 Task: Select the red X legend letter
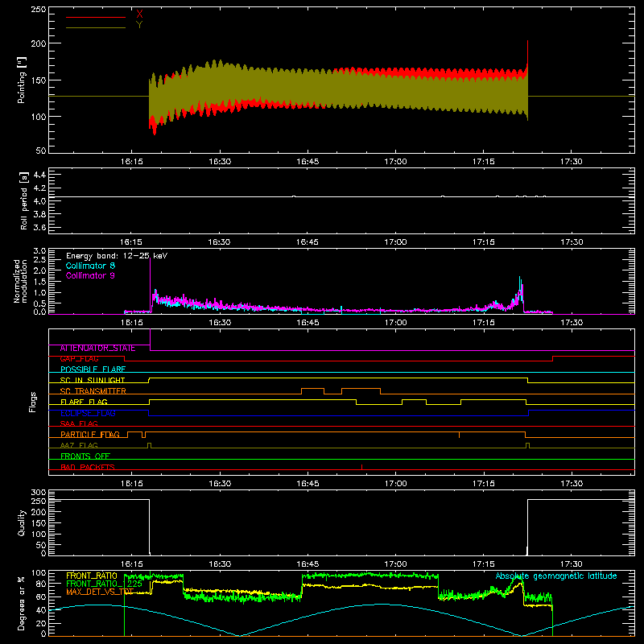pos(139,14)
